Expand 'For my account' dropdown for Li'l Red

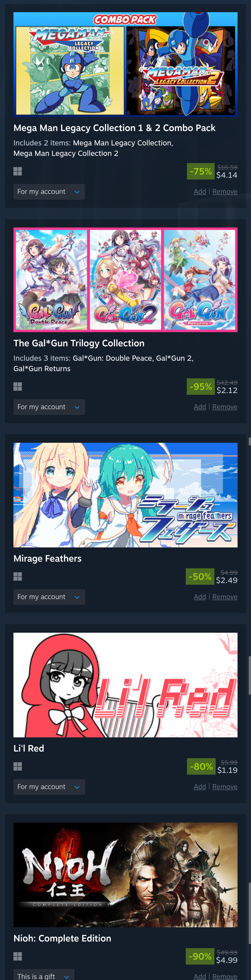tap(49, 787)
